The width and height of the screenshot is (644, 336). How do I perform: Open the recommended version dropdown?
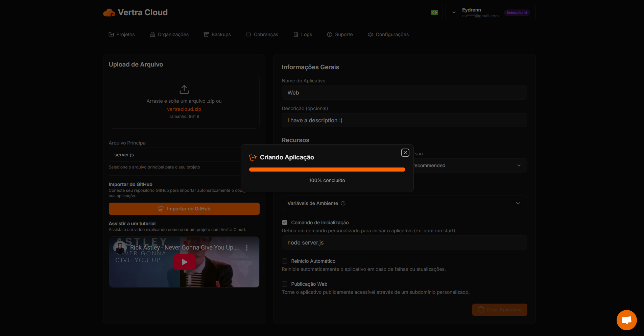pyautogui.click(x=519, y=165)
